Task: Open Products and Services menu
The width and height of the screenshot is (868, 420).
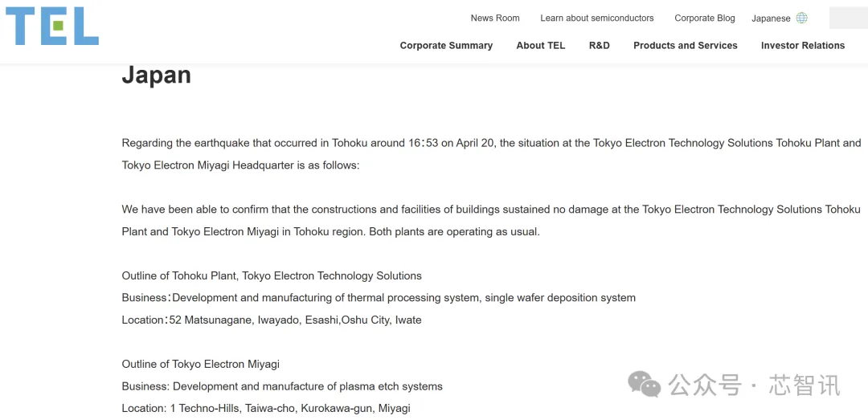Action: click(686, 46)
